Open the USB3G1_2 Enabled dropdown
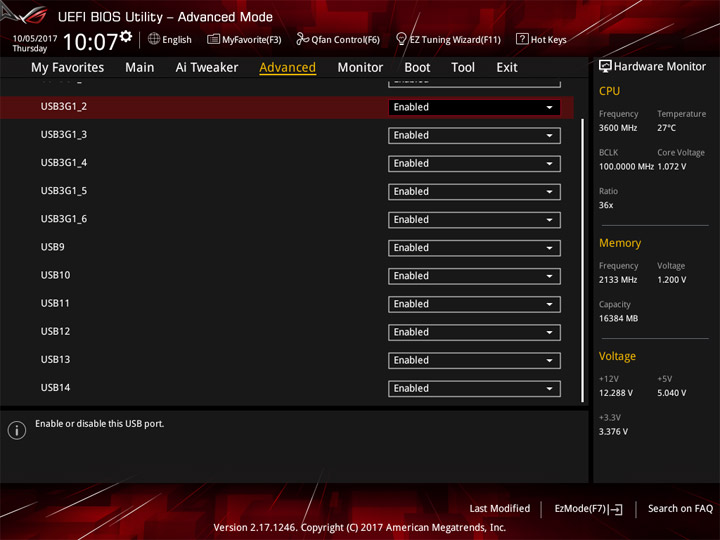Image resolution: width=720 pixels, height=540 pixels. coord(474,107)
